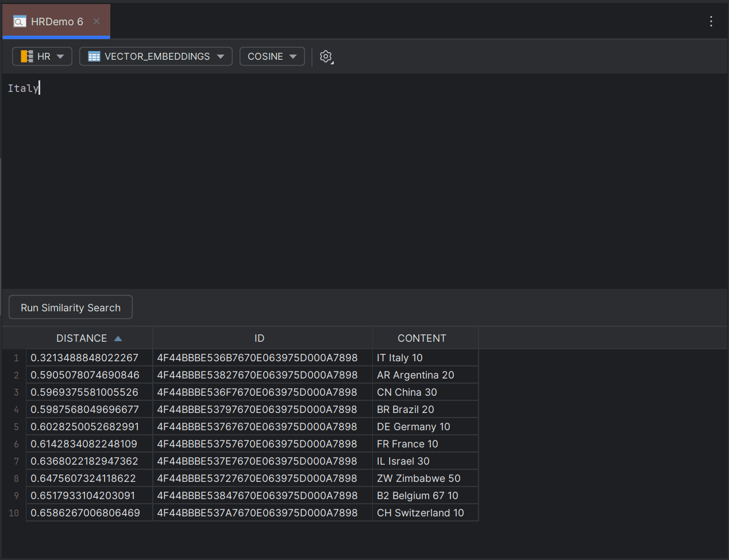Select distance cell 0.3213488848022267
This screenshot has width=729, height=560.
click(x=90, y=358)
